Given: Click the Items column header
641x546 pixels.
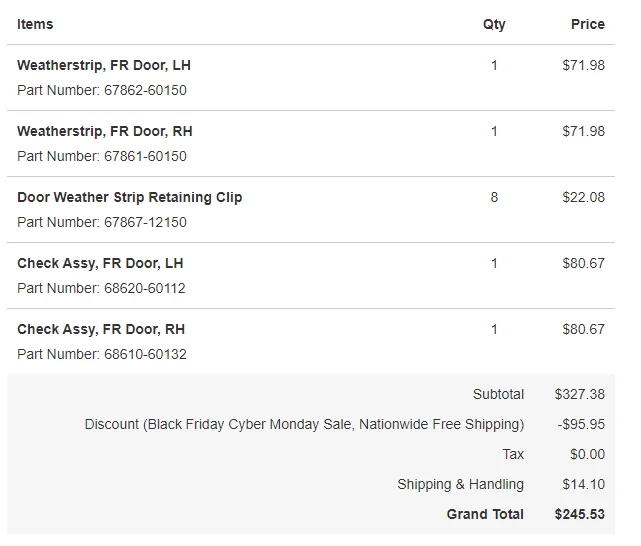Looking at the screenshot, I should coord(35,24).
